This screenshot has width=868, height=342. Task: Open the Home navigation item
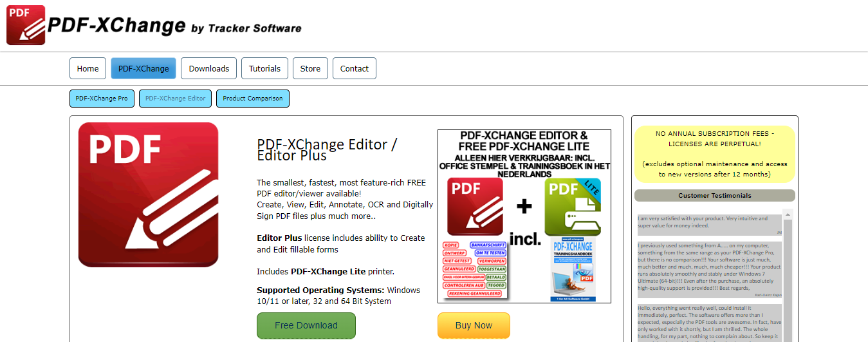click(x=88, y=68)
